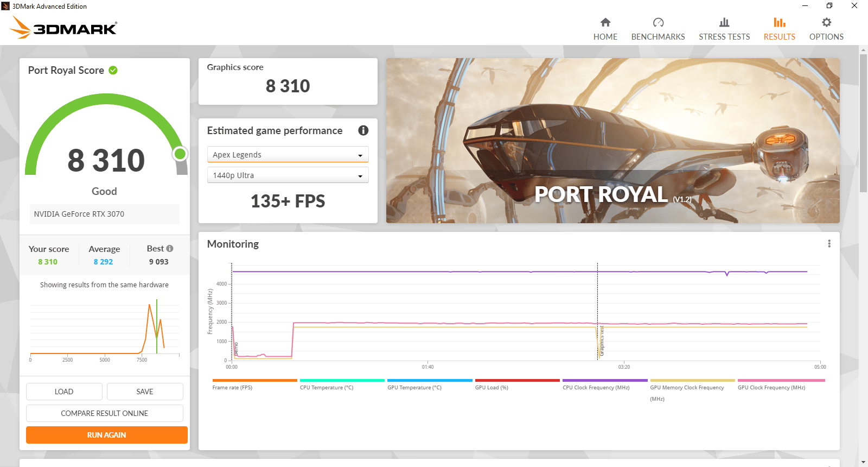Click the Graphics test timeline marker

click(601, 341)
